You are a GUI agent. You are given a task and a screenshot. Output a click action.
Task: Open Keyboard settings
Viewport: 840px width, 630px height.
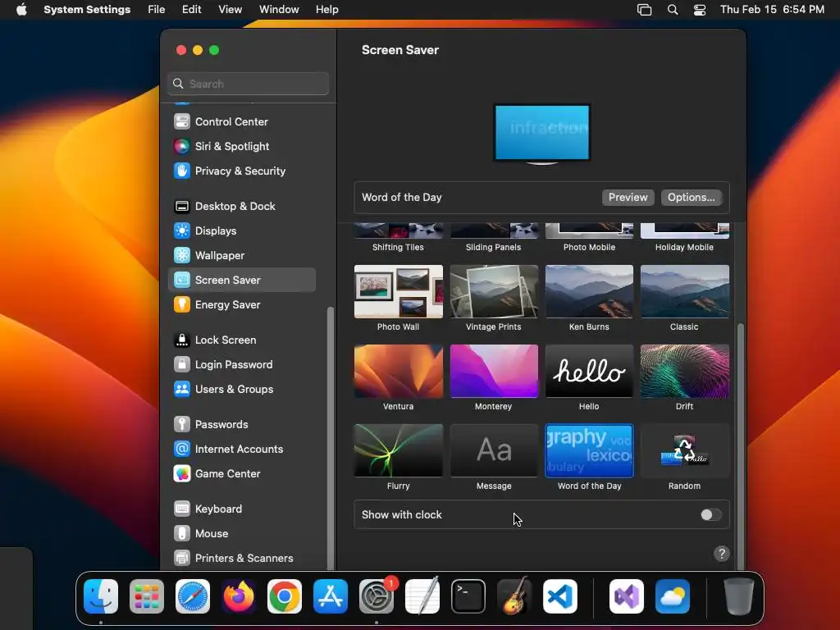tap(242, 509)
